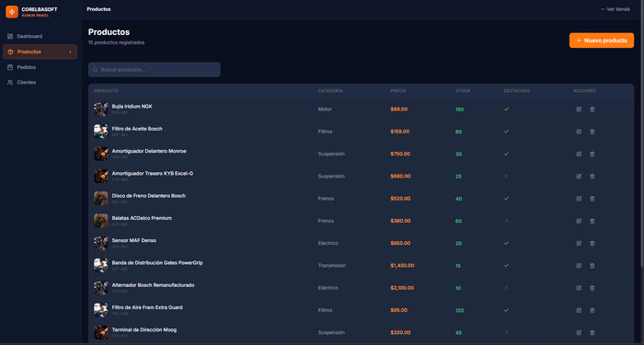Delete the Balatas ACDelco Premium product

tap(592, 221)
